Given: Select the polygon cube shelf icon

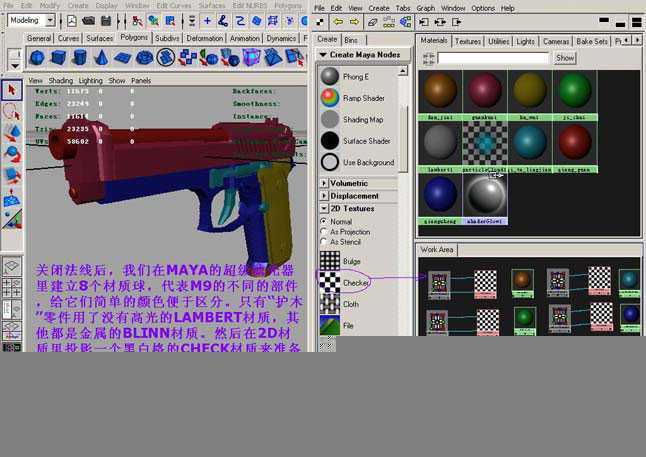Looking at the screenshot, I should point(59,57).
